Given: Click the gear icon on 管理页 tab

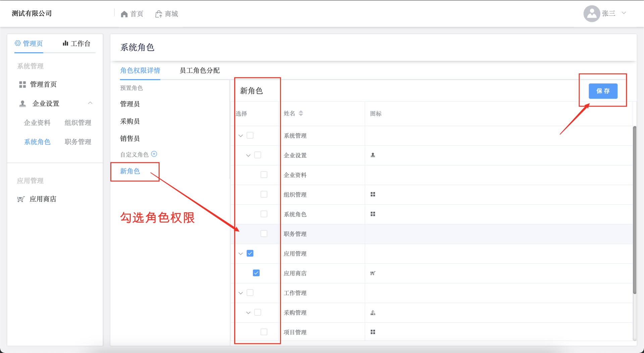Looking at the screenshot, I should click(x=18, y=43).
